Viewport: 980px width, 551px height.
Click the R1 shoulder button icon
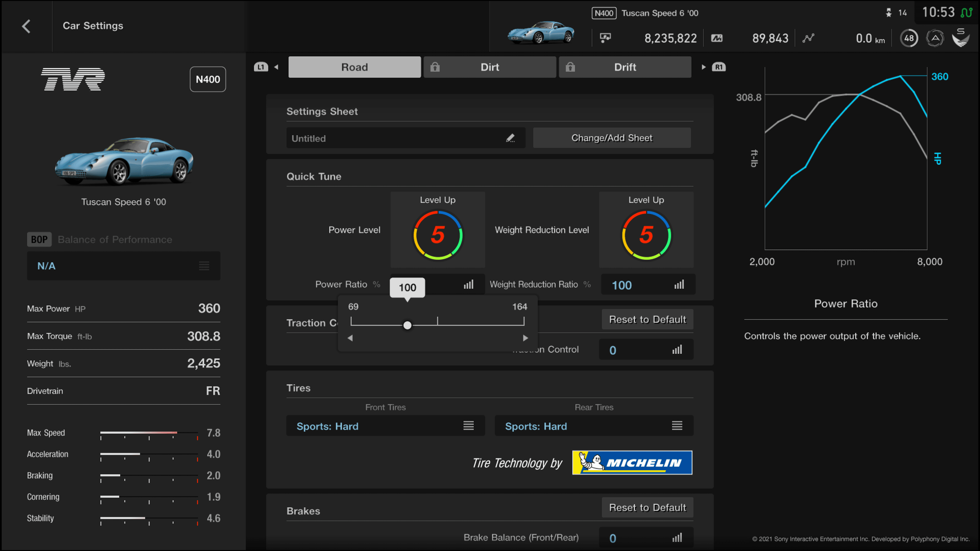coord(719,67)
